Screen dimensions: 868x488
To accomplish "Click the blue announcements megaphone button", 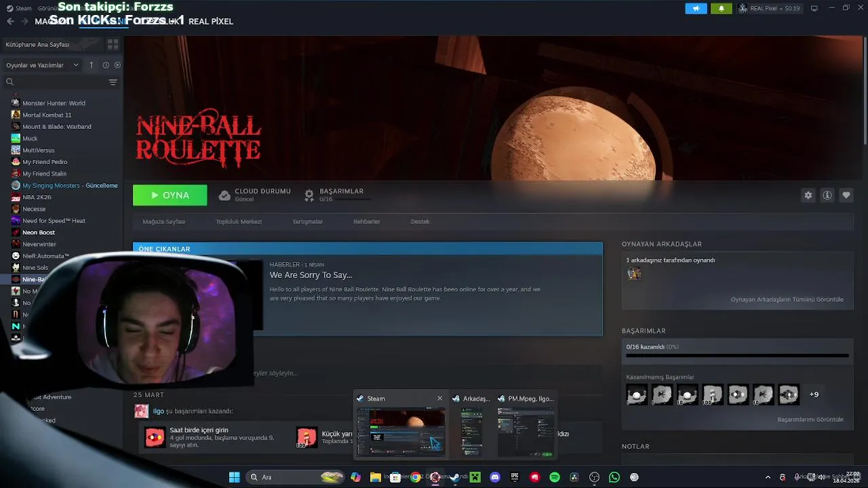I will [x=696, y=8].
